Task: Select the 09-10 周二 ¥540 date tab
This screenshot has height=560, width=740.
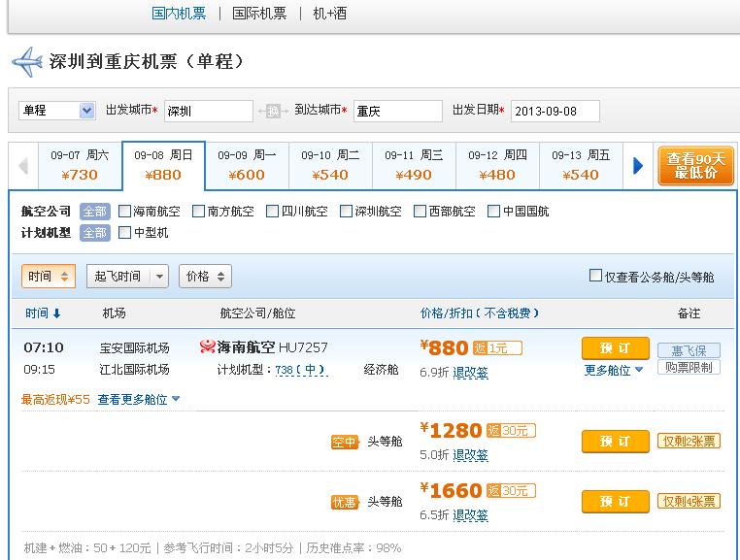Action: click(330, 166)
